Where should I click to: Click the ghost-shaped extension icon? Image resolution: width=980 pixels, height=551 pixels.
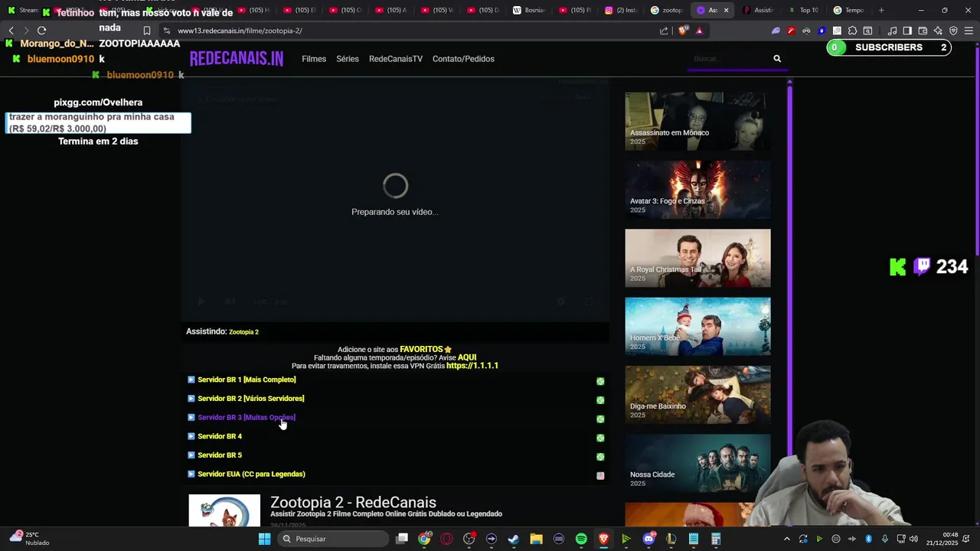click(x=776, y=31)
